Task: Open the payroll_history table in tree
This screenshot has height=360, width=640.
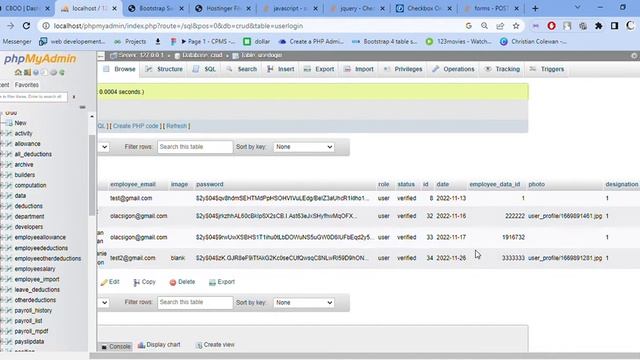Action: pyautogui.click(x=33, y=311)
